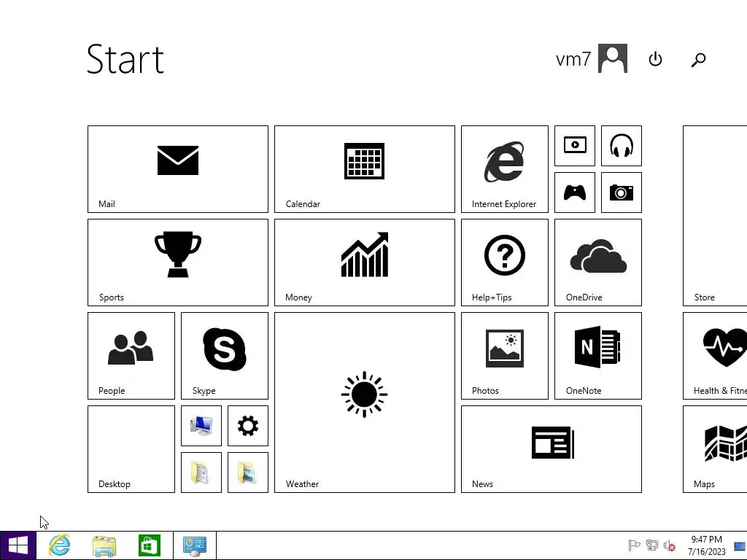This screenshot has width=747, height=560.
Task: Open the Calendar tile
Action: click(365, 169)
